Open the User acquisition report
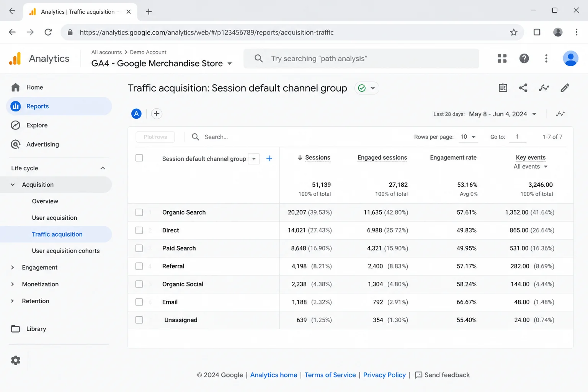The height and width of the screenshot is (392, 588). 54,218
